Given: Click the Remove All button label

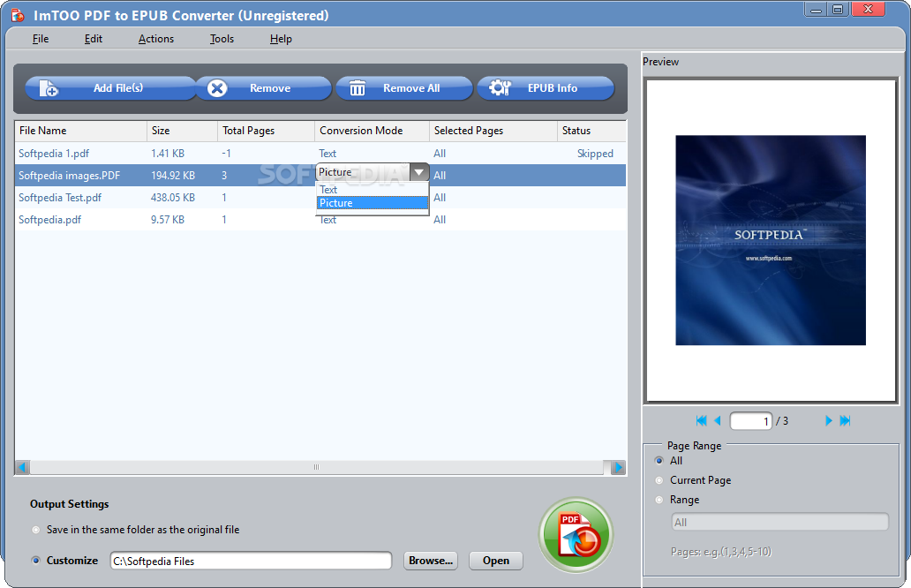Looking at the screenshot, I should pos(411,88).
